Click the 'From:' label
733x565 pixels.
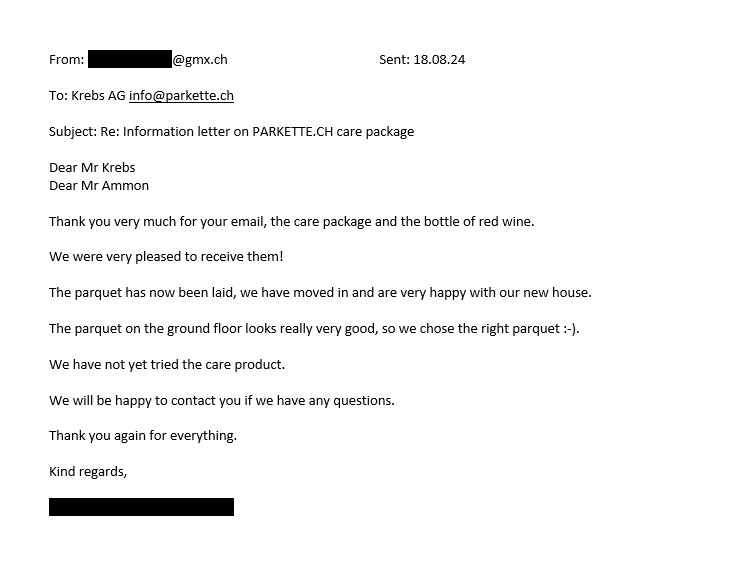pos(66,60)
